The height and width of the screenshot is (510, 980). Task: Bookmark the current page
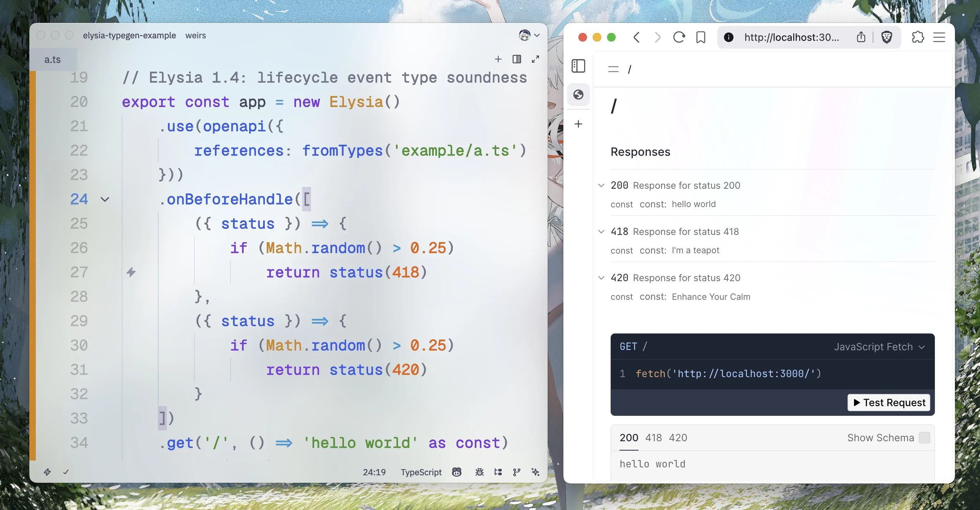pos(700,37)
